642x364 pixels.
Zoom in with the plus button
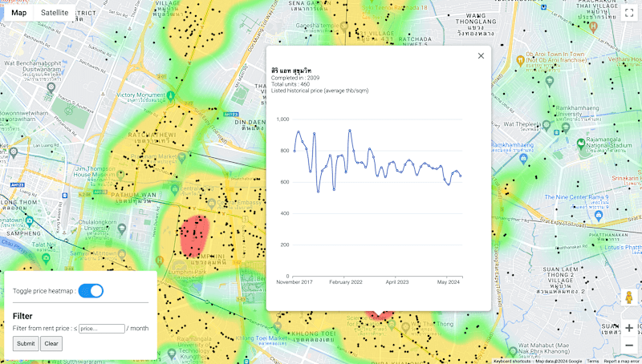click(x=629, y=328)
